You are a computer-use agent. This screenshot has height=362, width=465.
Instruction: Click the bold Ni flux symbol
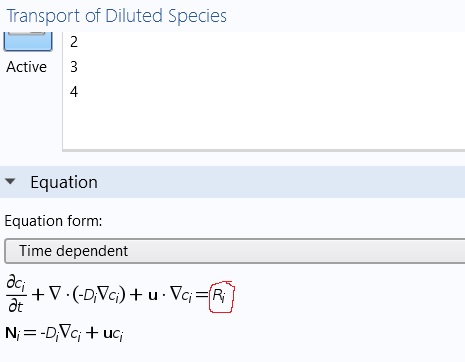(13, 333)
